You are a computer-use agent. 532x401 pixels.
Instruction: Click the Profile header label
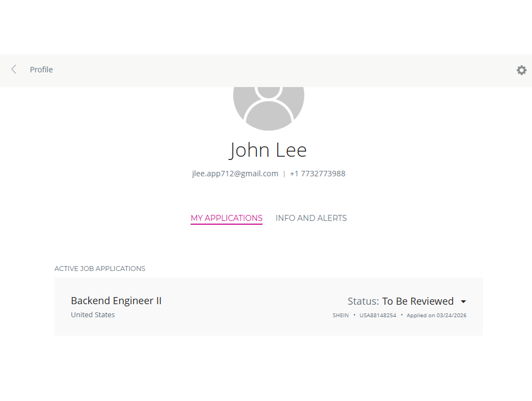pos(41,70)
